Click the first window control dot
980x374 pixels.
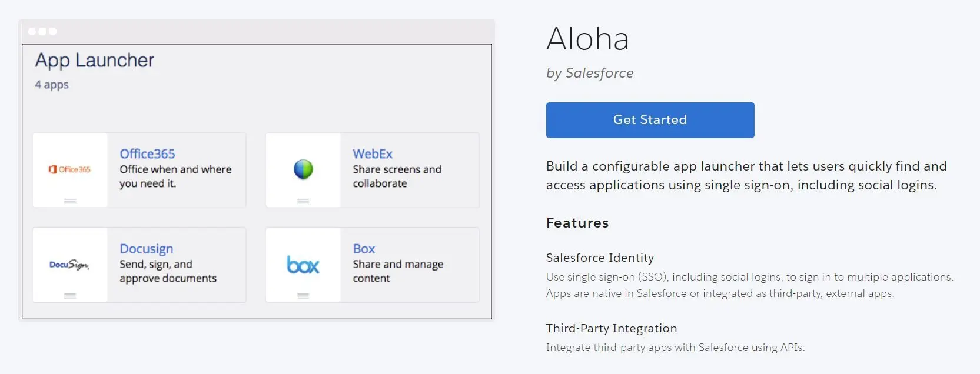point(32,32)
